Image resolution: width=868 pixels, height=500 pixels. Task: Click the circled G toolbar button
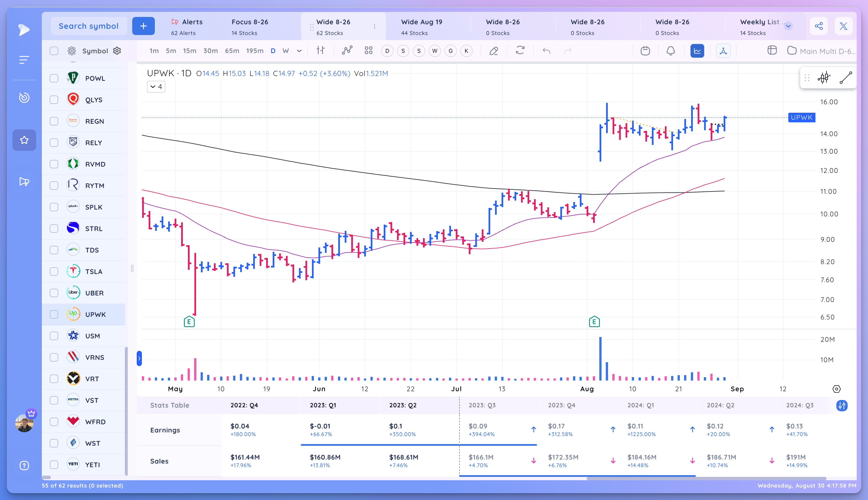click(x=450, y=51)
